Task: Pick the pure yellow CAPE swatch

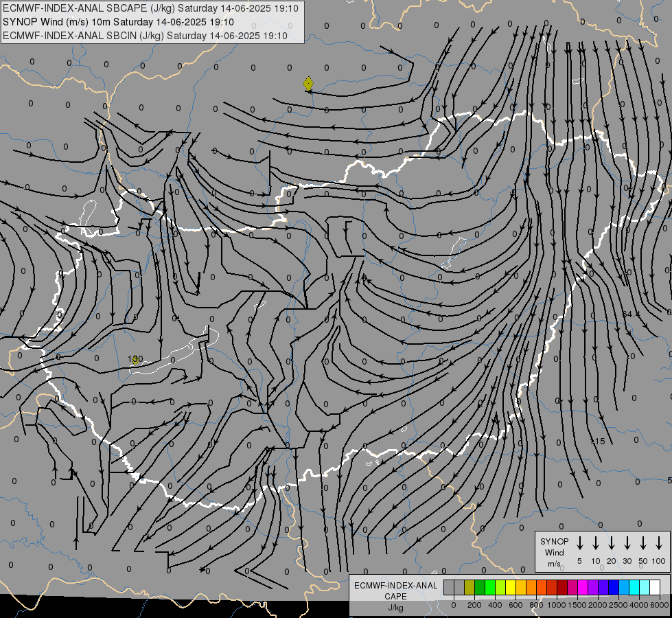Action: click(511, 587)
